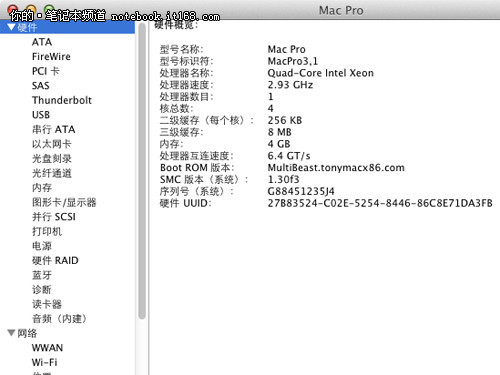The width and height of the screenshot is (500, 375).
Task: Open the Thunderbolt entry
Action: (x=62, y=100)
